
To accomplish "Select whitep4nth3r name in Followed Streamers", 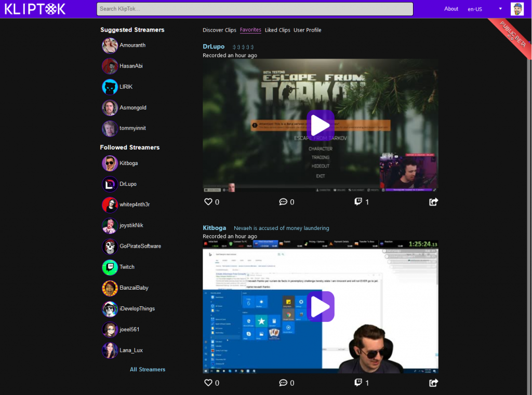I will pos(135,205).
